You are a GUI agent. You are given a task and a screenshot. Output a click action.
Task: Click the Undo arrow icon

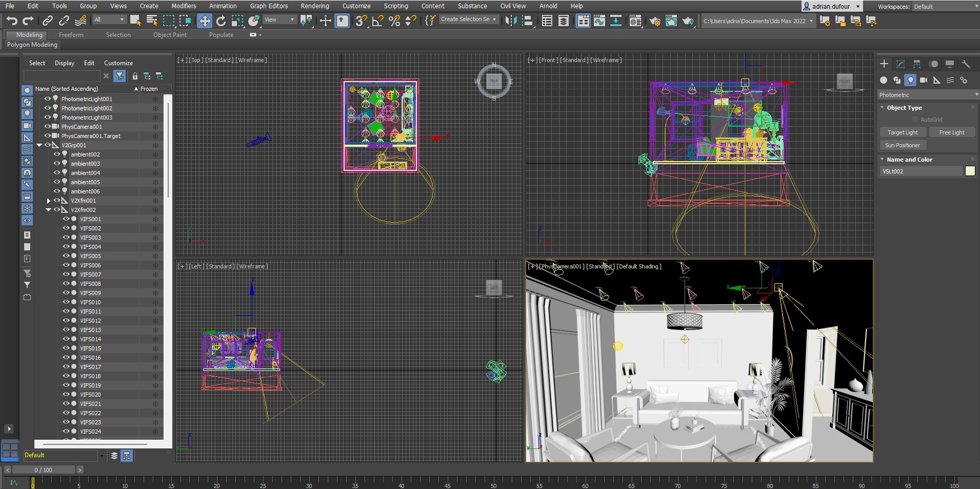12,21
